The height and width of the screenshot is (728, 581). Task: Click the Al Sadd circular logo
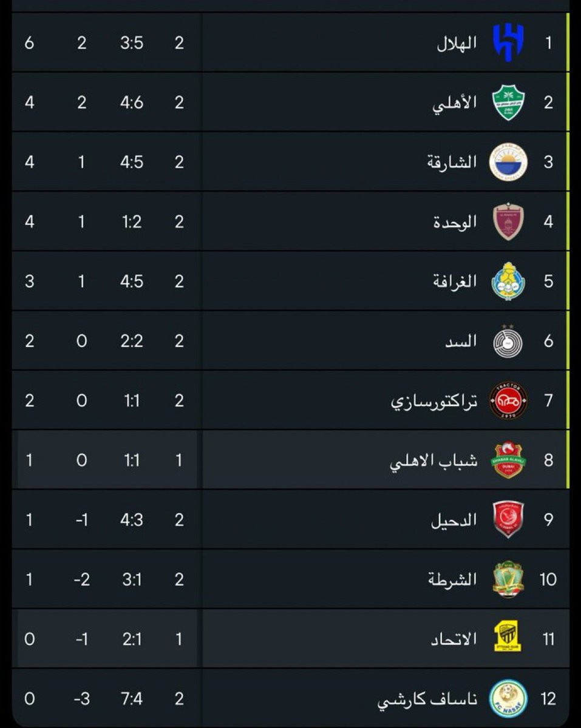pyautogui.click(x=508, y=340)
